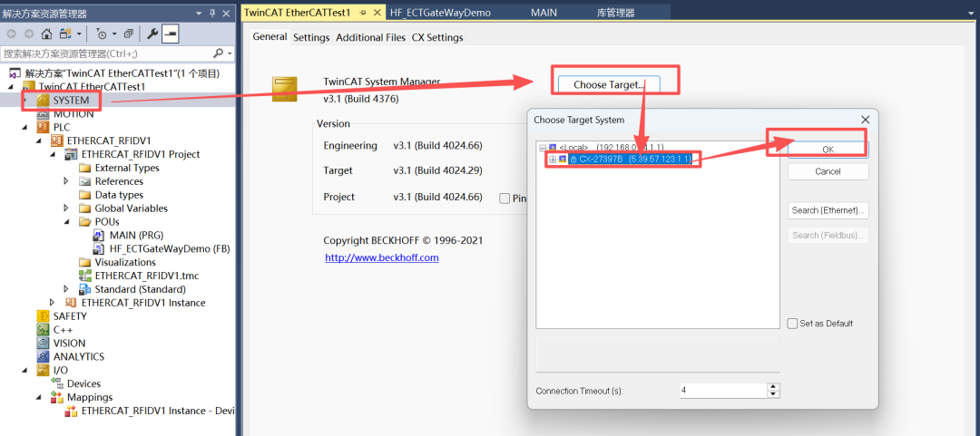980x436 pixels.
Task: Collapse the Mappings node
Action: 40,397
